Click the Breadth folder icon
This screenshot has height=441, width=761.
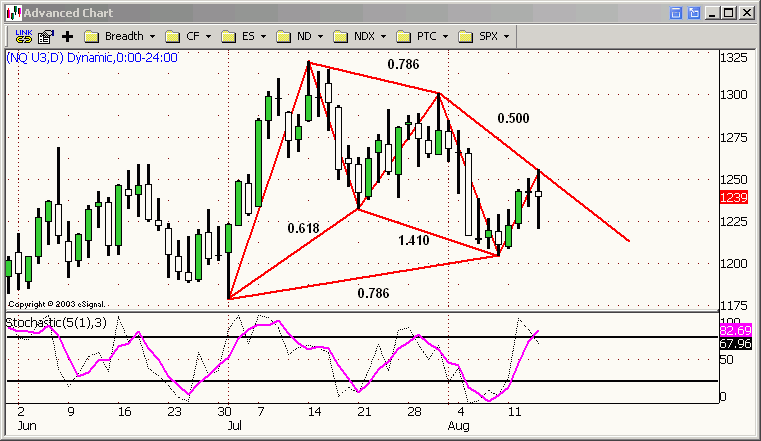[x=91, y=37]
